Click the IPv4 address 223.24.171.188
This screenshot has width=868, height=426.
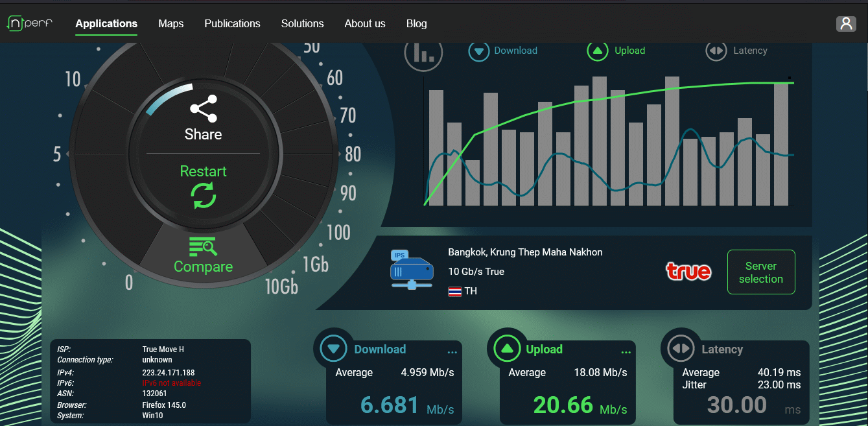pyautogui.click(x=169, y=373)
